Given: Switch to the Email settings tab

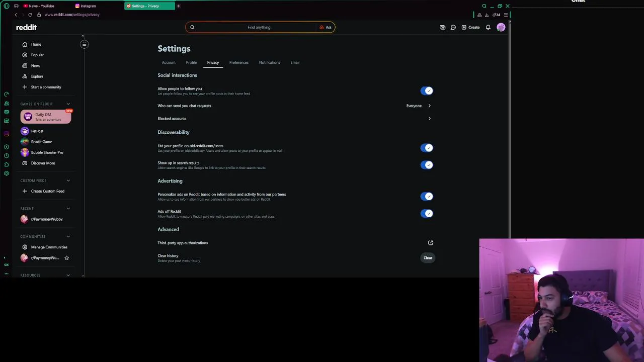Looking at the screenshot, I should pos(295,62).
